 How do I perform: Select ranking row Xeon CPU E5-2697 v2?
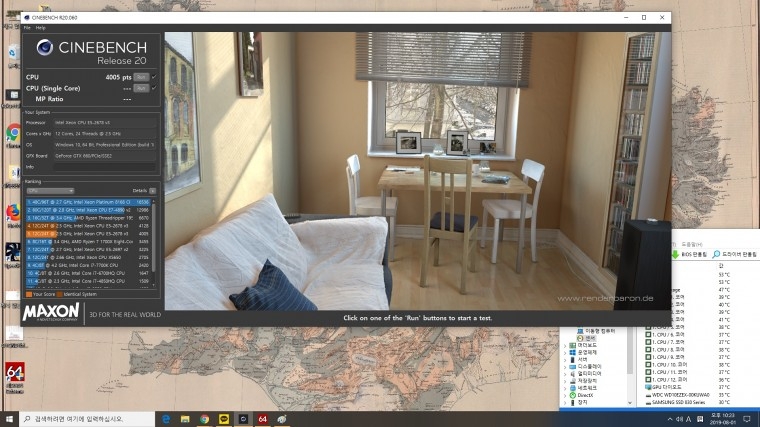(88, 250)
